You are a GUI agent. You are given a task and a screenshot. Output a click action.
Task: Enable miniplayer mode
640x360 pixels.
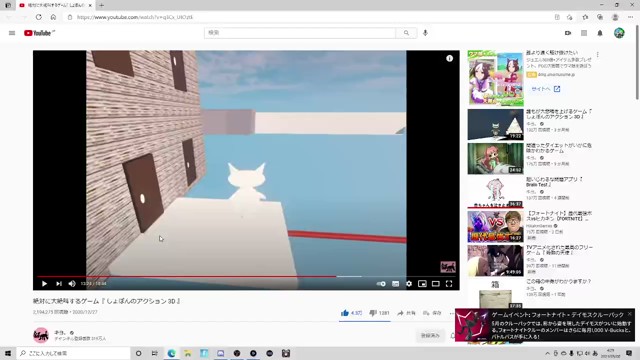click(422, 284)
